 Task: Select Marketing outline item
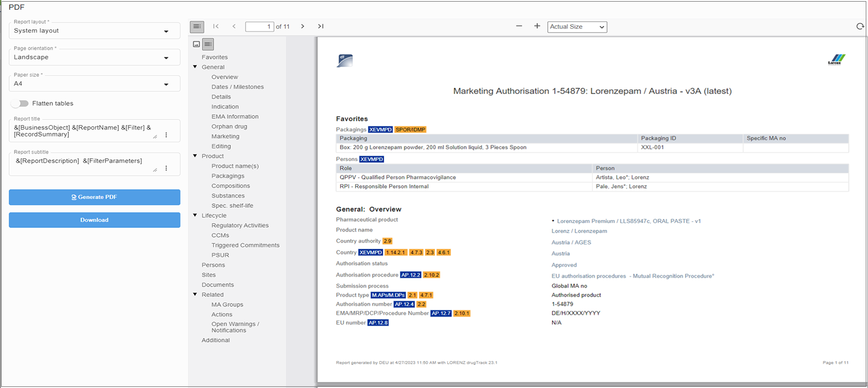coord(225,136)
